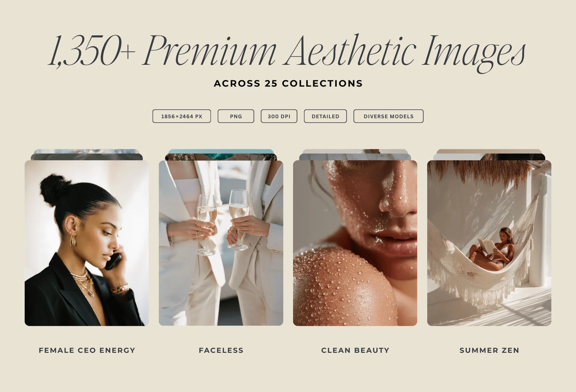Image resolution: width=576 pixels, height=392 pixels.
Task: Select the teal stacked card behind Faceless image
Action: pos(221,151)
